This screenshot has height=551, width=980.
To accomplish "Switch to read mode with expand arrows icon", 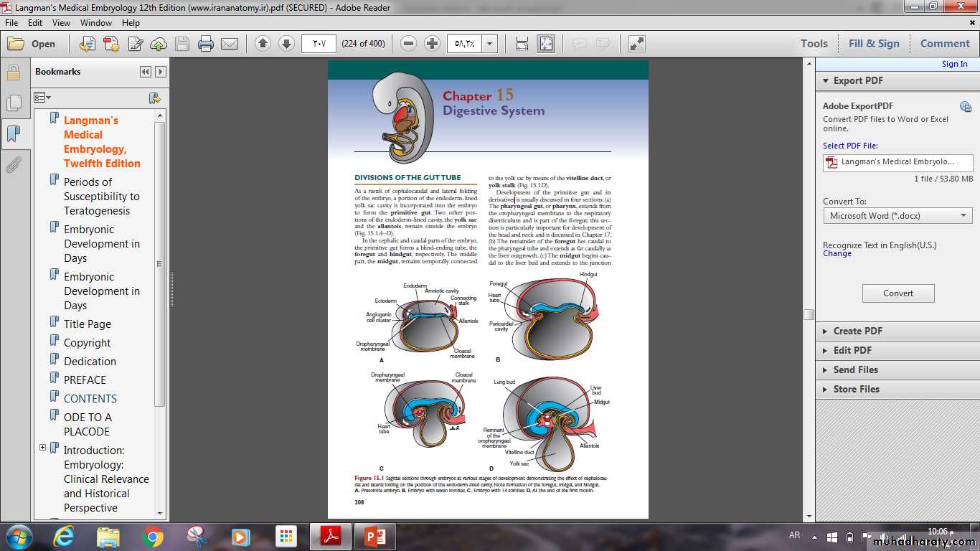I will click(636, 44).
